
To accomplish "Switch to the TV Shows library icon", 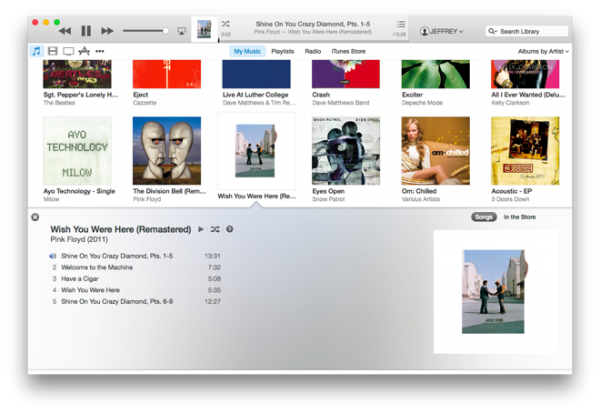I will tap(68, 51).
